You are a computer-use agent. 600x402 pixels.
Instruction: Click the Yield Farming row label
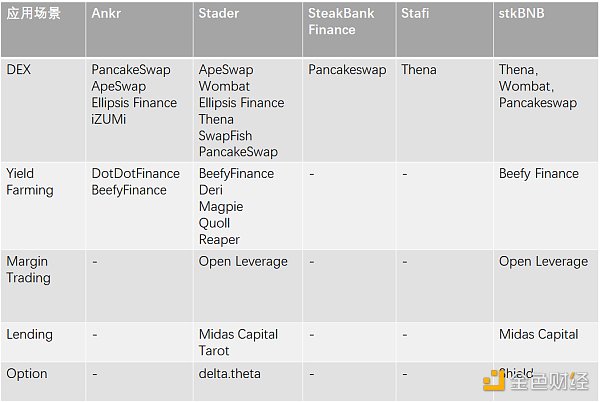tap(28, 181)
